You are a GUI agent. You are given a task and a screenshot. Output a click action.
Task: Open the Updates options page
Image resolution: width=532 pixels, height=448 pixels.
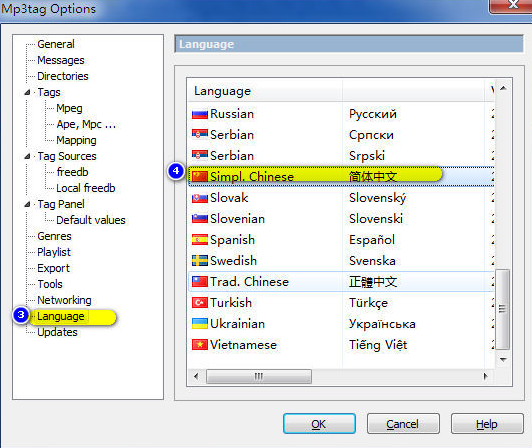pyautogui.click(x=57, y=332)
